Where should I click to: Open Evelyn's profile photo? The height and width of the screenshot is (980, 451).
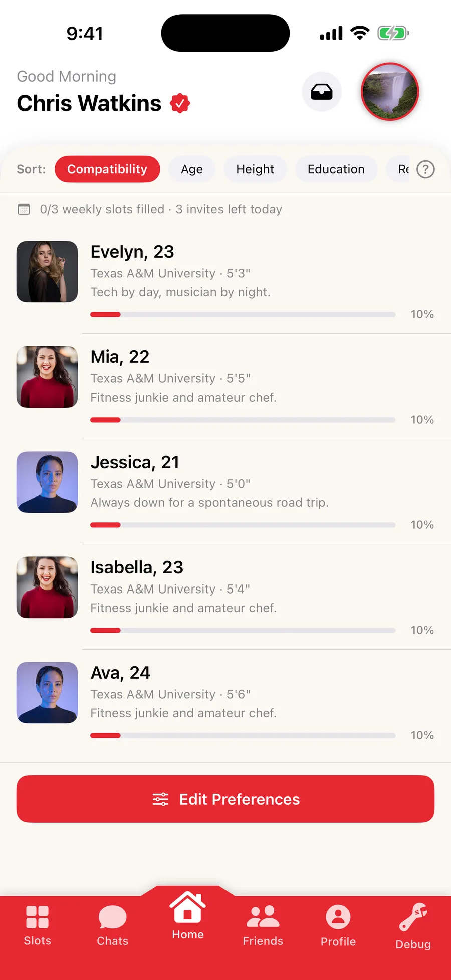[x=47, y=272]
